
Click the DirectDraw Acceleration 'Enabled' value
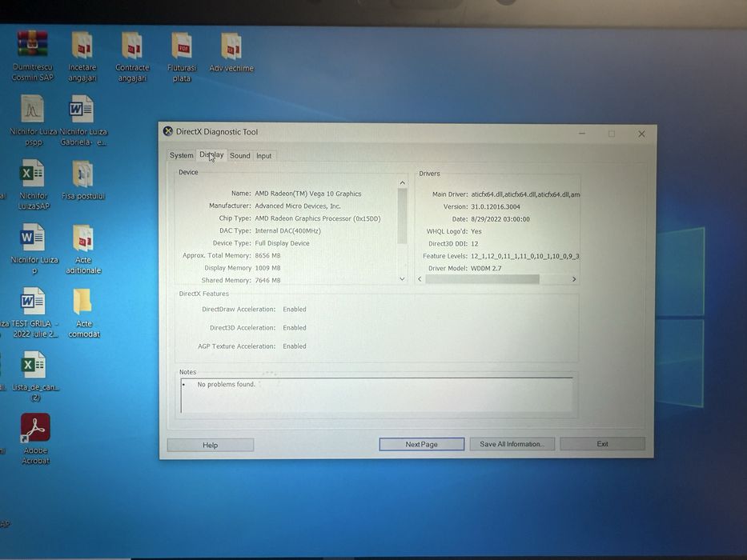coord(295,310)
